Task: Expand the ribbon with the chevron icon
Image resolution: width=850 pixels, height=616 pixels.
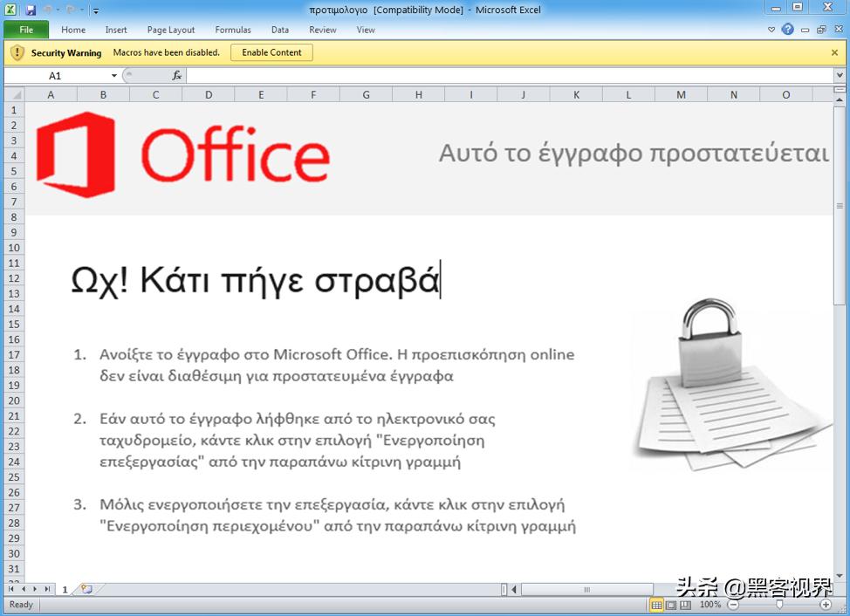Action: click(x=771, y=30)
